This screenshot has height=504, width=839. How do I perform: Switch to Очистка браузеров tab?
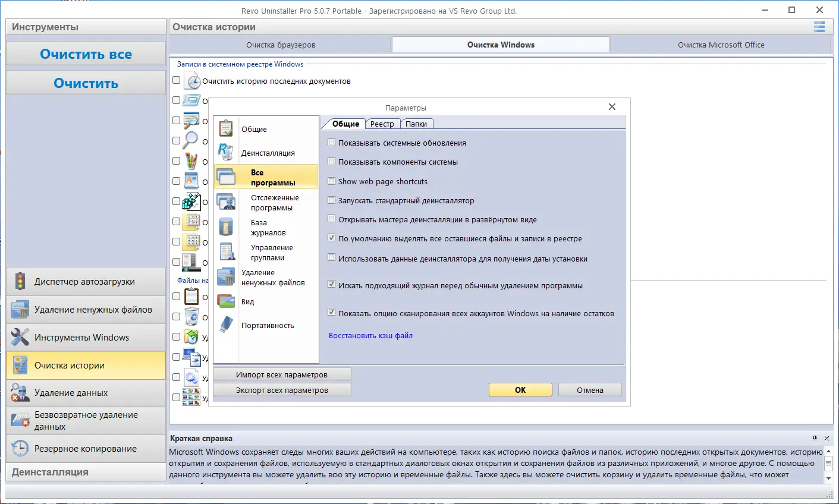click(281, 45)
